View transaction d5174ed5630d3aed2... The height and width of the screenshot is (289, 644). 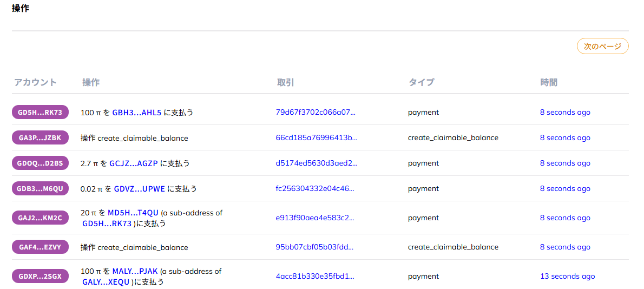point(316,163)
